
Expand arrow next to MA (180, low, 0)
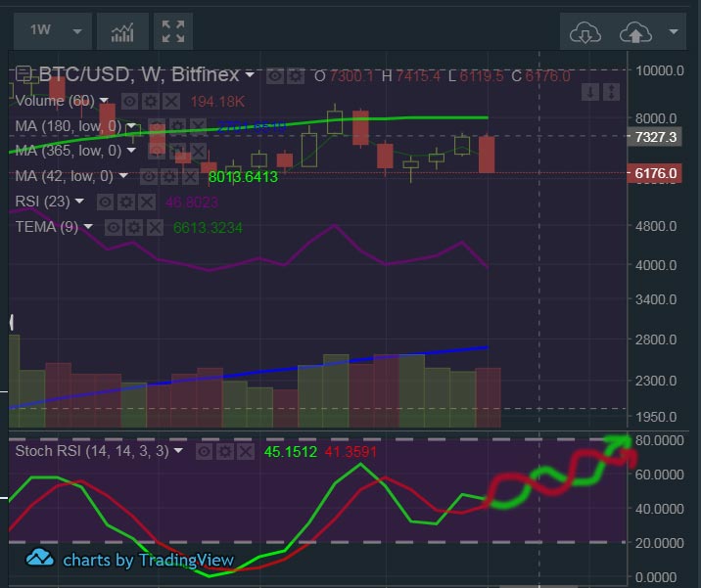pos(131,125)
